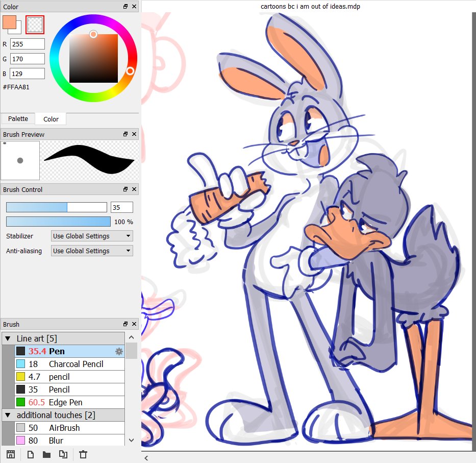
Task: Select the Pencil brush size 35
Action: pyautogui.click(x=70, y=389)
